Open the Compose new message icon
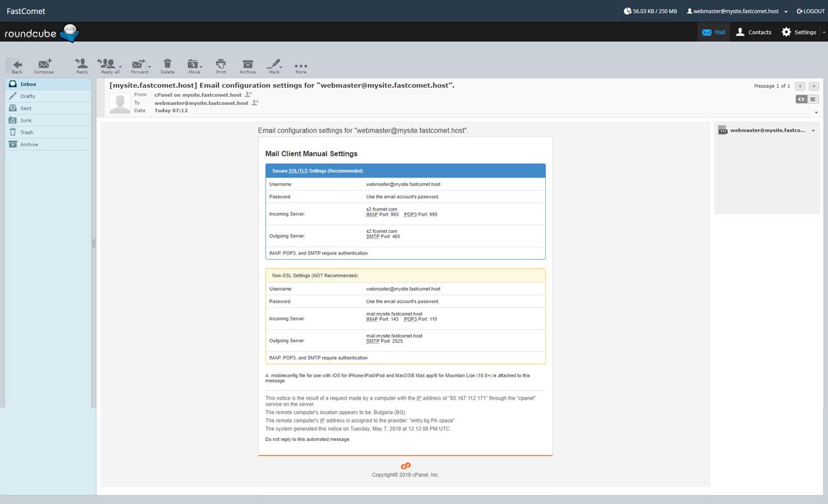 tap(43, 64)
